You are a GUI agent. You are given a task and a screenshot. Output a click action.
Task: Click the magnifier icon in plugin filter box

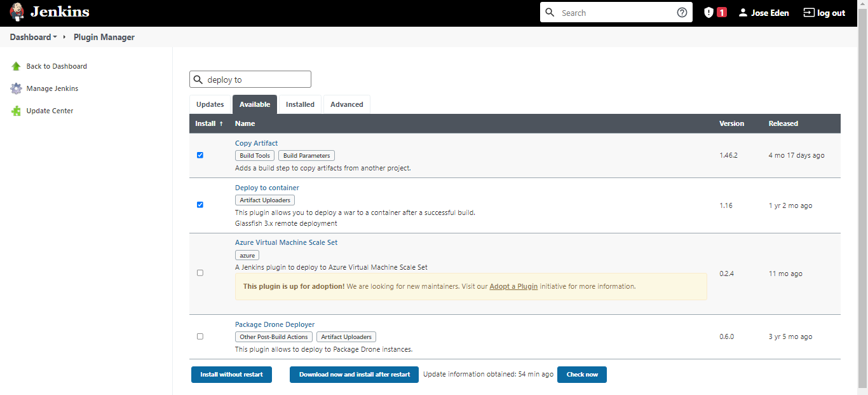[x=198, y=80]
